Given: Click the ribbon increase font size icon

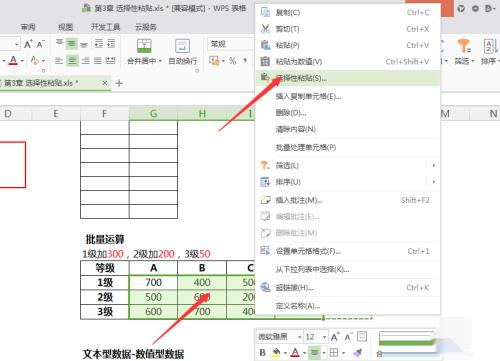Looking at the screenshot, I should pos(28,44).
